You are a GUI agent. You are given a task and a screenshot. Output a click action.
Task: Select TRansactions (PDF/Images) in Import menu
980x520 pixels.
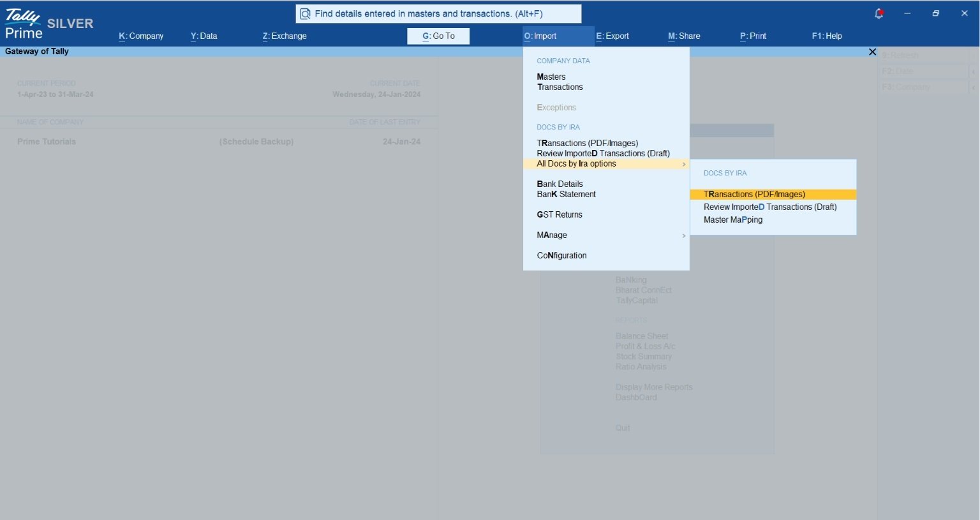[x=587, y=143]
